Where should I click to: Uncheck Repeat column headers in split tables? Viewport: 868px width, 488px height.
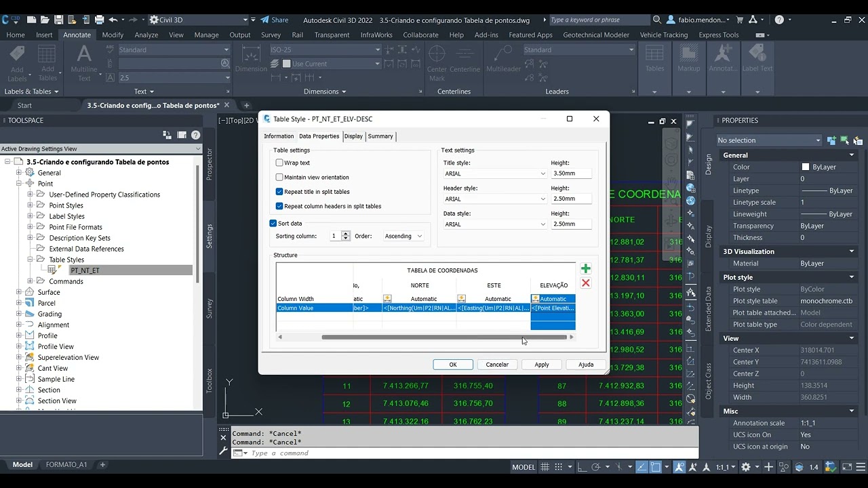279,206
